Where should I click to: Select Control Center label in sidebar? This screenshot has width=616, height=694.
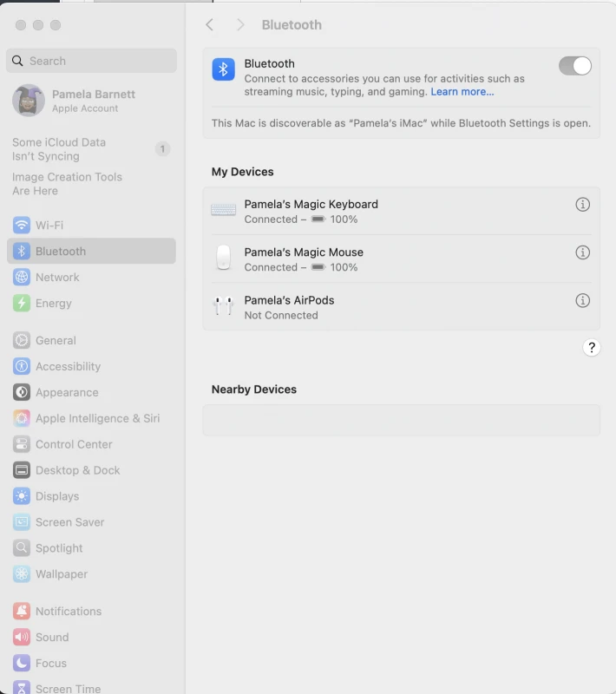tap(74, 444)
